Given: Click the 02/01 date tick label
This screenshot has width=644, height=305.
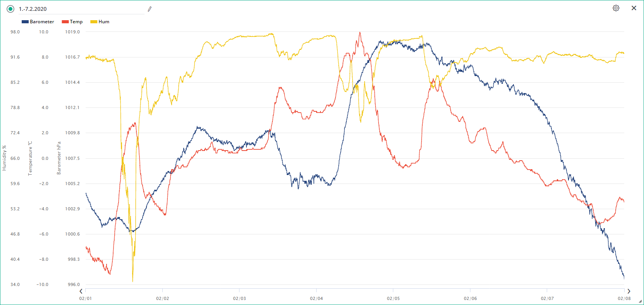Looking at the screenshot, I should point(86,298).
